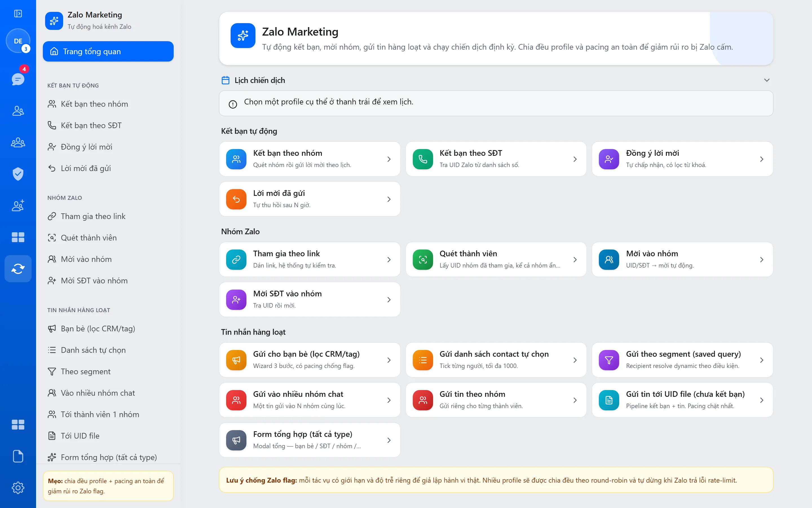The image size is (812, 508).
Task: Open Mời SĐT vào nhóm sidebar item
Action: [108, 281]
